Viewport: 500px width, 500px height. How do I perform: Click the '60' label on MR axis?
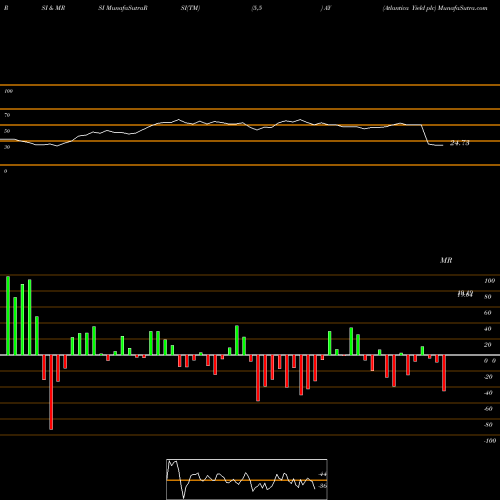(488, 313)
